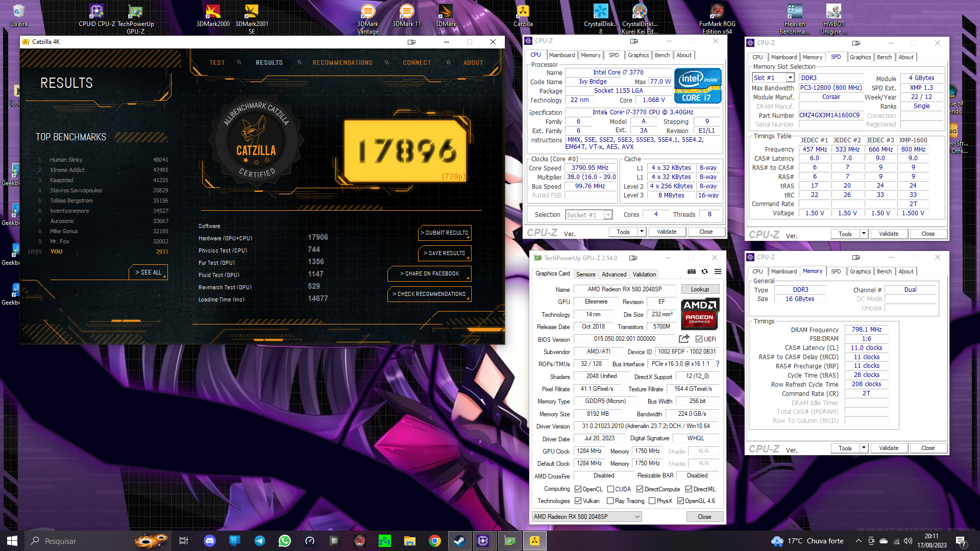The width and height of the screenshot is (980, 551).
Task: Click Validate in CPU-Z Memory window
Action: coord(889,448)
